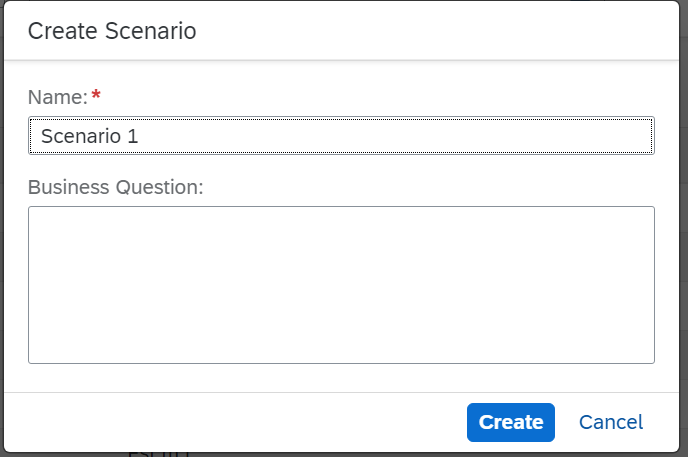Click the empty footer area left of Create
Viewport: 688px width, 457px height.
(x=230, y=422)
